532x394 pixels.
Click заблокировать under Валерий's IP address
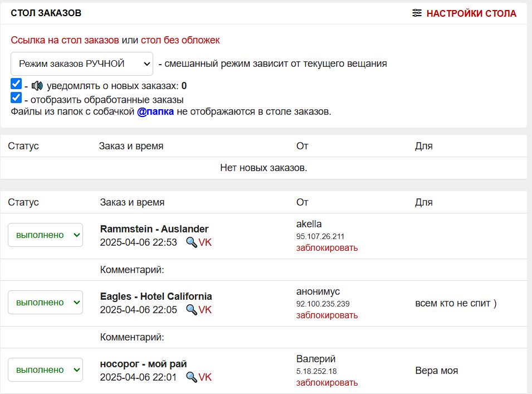coord(327,383)
